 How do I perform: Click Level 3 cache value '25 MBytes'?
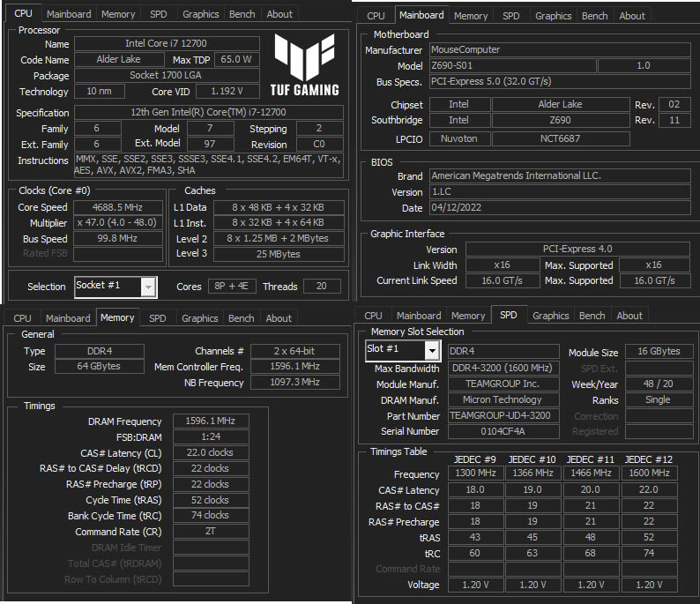click(x=279, y=254)
